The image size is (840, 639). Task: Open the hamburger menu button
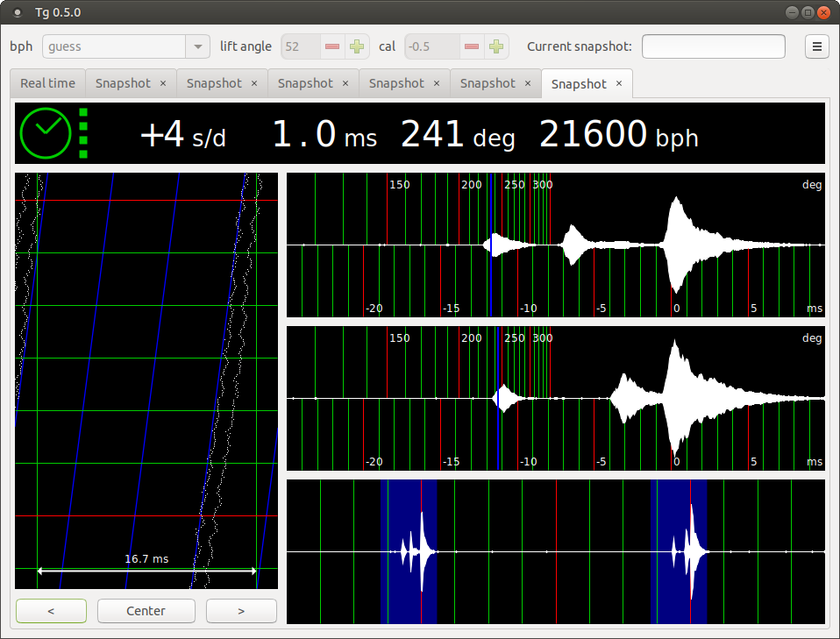click(x=816, y=46)
